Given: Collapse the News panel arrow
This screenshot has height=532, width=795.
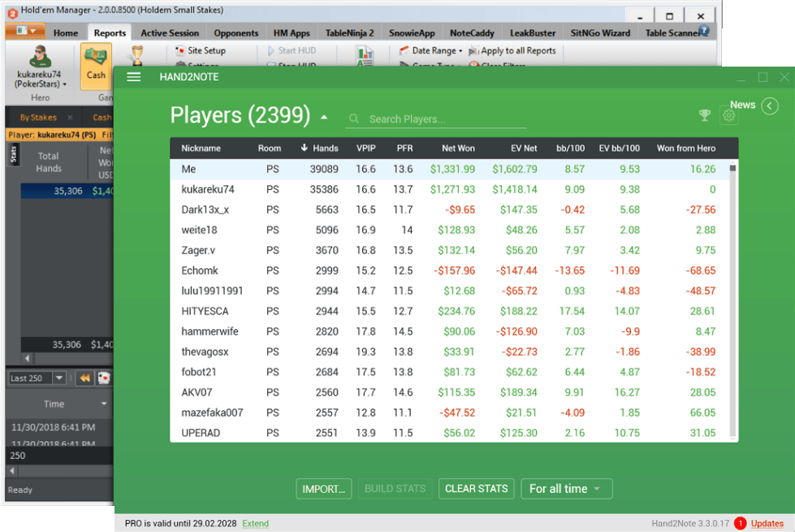Looking at the screenshot, I should coord(770,106).
